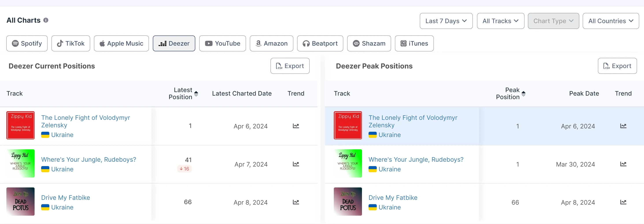Viewport: 644px width, 224px height.
Task: Open trend chart for Drive My Fatbike current position
Action: point(296,202)
